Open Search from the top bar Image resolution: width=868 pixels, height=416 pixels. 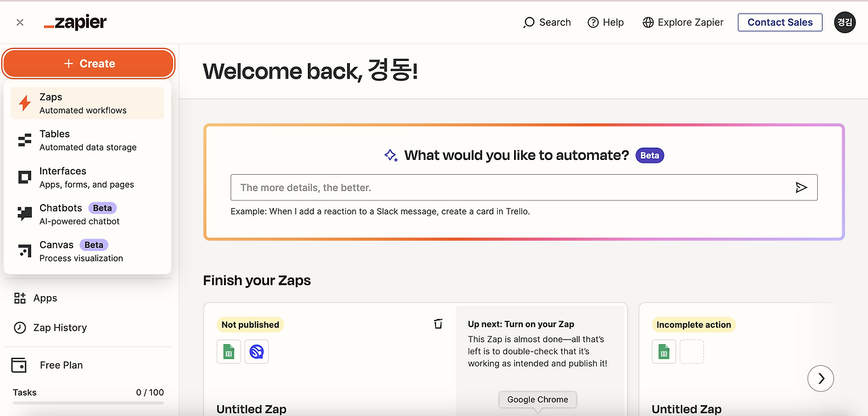click(x=547, y=22)
